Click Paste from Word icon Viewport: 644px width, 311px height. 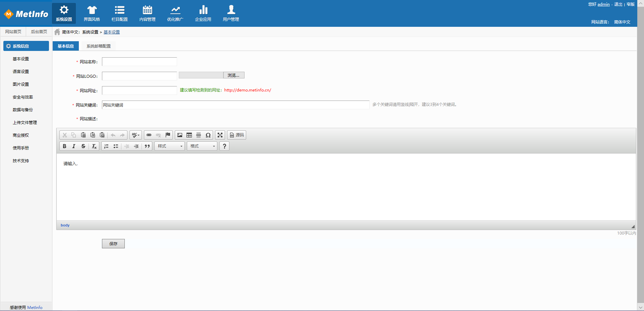pyautogui.click(x=102, y=135)
